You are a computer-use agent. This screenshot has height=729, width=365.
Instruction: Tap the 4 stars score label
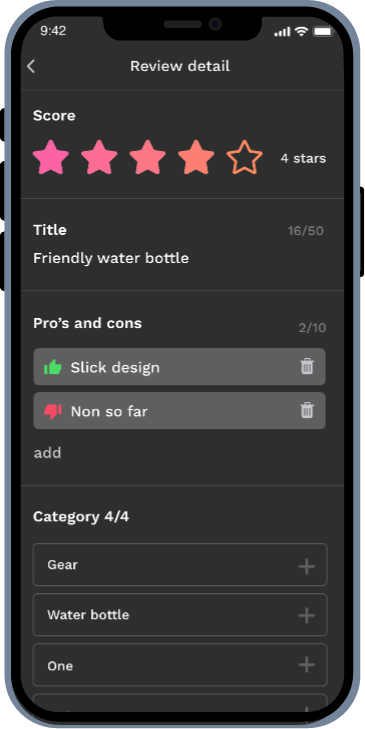pyautogui.click(x=303, y=159)
